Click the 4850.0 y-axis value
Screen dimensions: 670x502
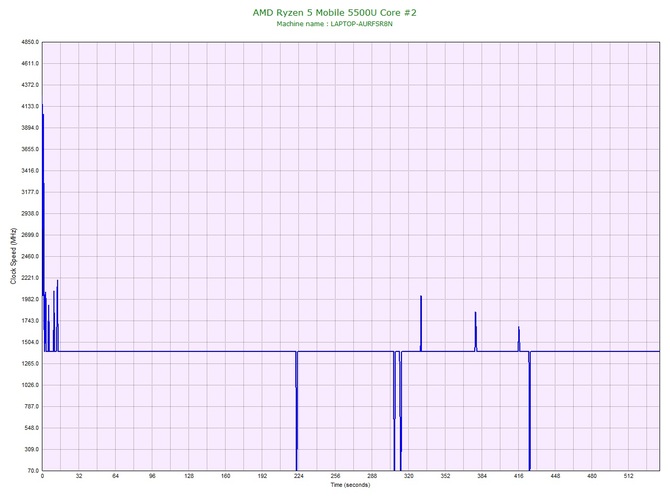[x=30, y=42]
